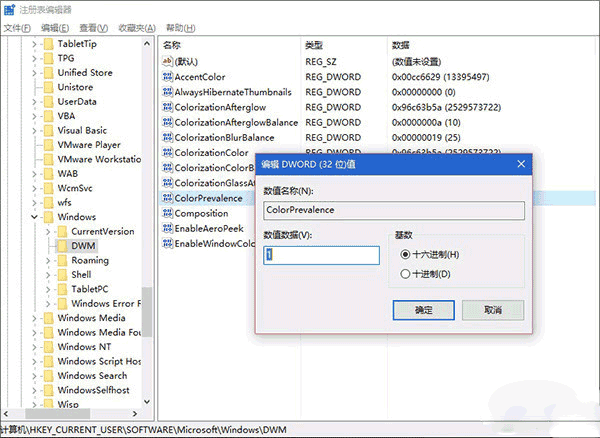
Task: Expand the Visual Basic tree node
Action: [x=34, y=130]
